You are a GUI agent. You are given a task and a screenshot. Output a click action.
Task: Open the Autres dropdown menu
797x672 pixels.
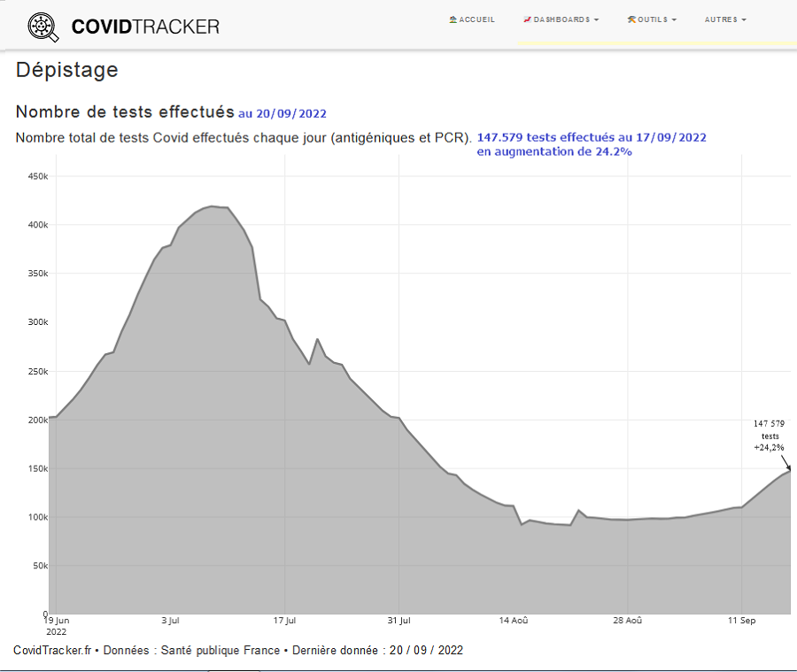tap(725, 19)
